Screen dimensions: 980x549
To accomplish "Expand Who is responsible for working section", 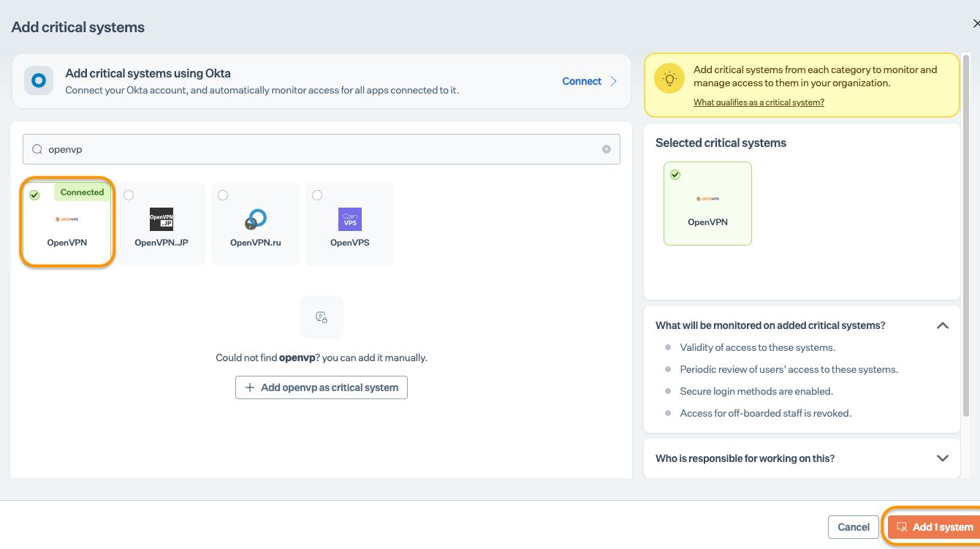I will (x=943, y=458).
